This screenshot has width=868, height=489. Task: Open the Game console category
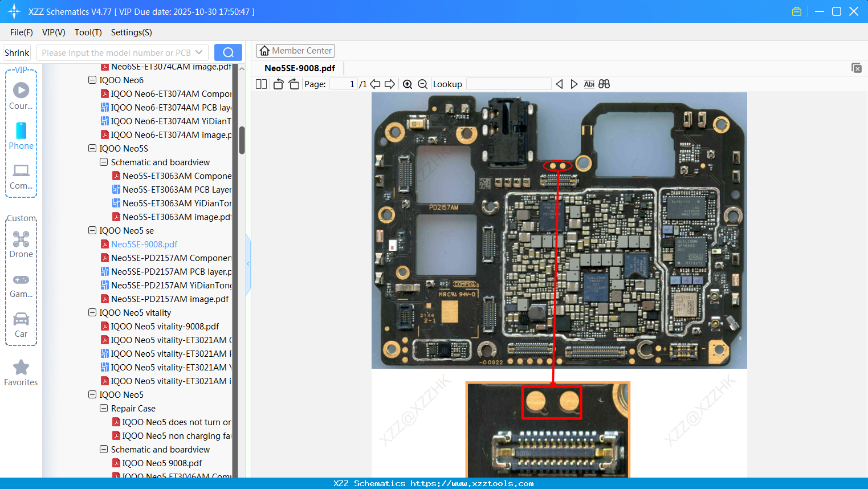tap(21, 285)
